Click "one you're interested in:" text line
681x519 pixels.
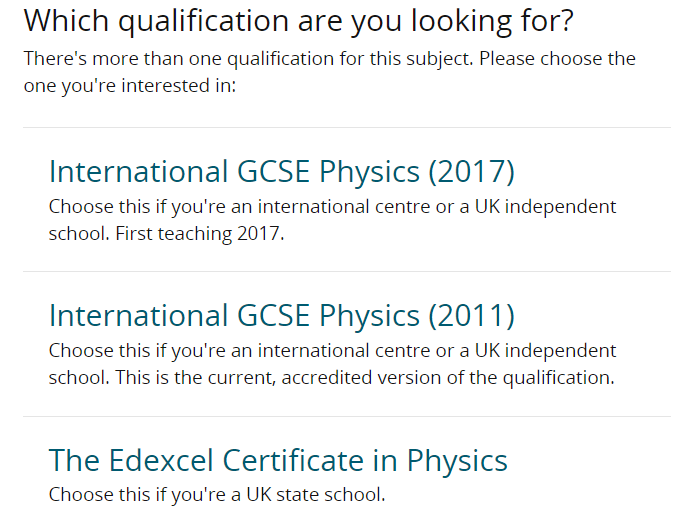pyautogui.click(x=130, y=86)
